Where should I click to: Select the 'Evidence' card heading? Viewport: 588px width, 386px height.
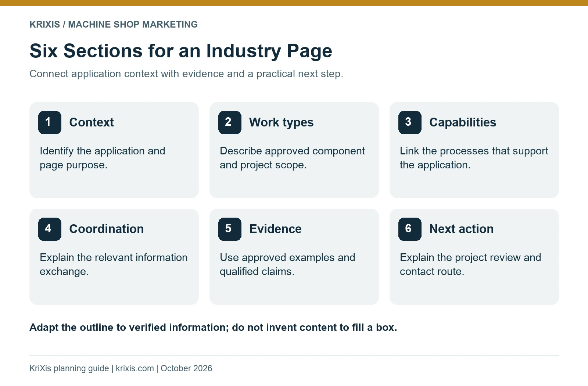tap(276, 229)
